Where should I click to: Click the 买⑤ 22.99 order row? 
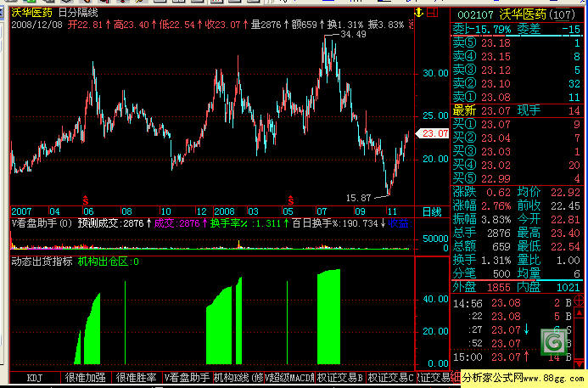[x=517, y=178]
